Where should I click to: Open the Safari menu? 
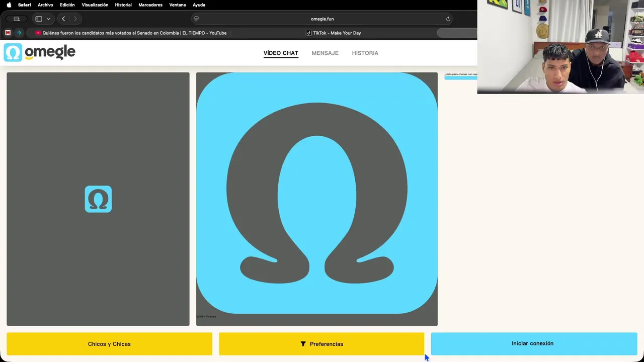pyautogui.click(x=24, y=5)
